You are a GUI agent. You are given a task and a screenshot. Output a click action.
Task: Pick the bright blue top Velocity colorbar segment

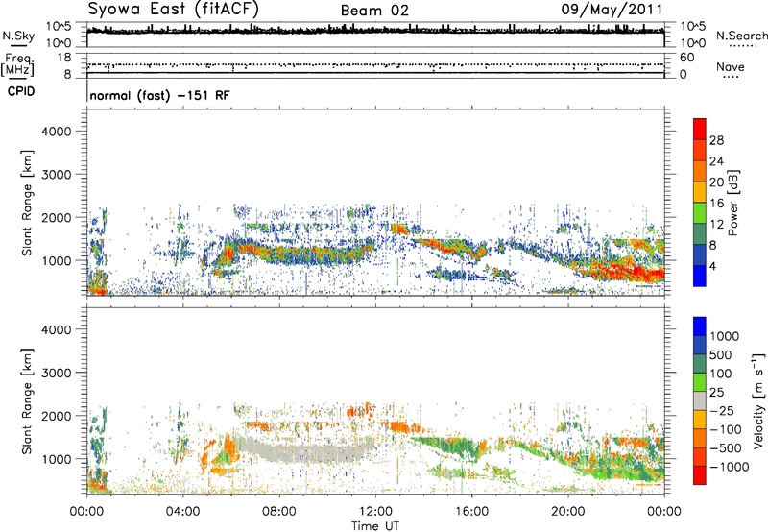tap(700, 326)
